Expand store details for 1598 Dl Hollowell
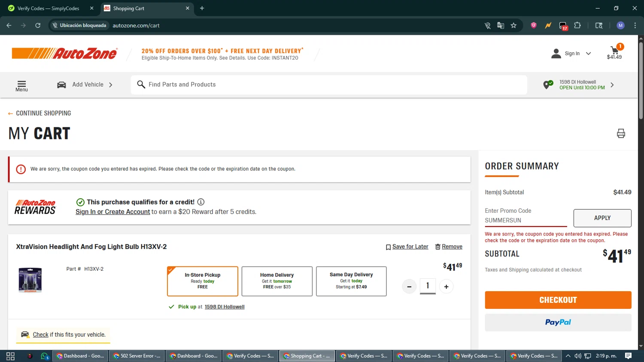The image size is (644, 362). pos(612,85)
